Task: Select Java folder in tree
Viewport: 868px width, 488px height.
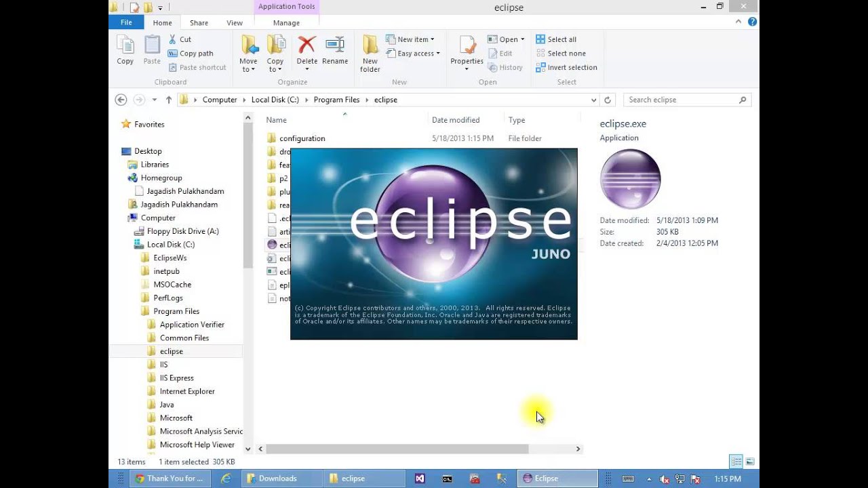Action: (x=167, y=405)
